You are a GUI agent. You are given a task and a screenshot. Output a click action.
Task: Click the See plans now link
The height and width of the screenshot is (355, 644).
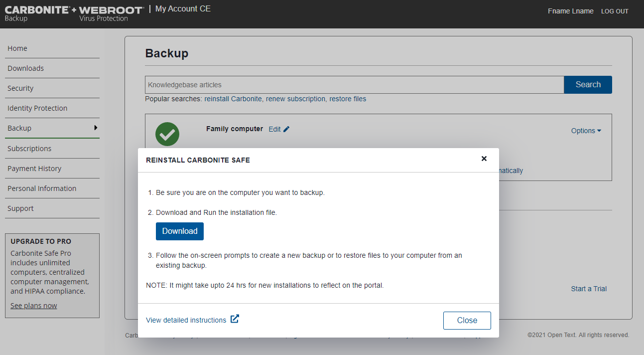tap(34, 306)
